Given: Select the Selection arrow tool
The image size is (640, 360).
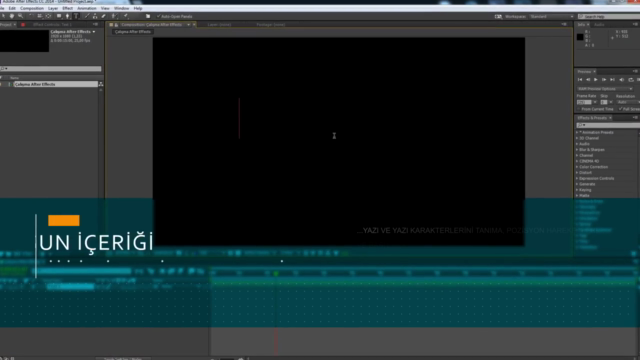Looking at the screenshot, I should point(3,16).
